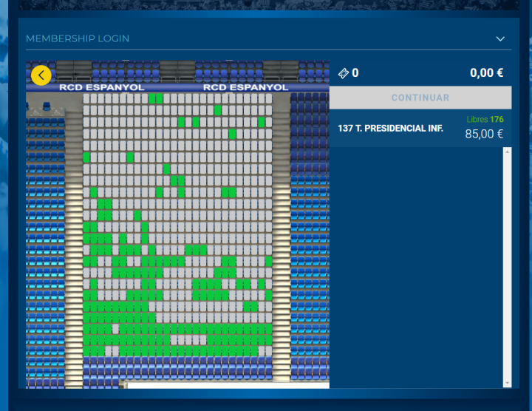Select the left green seat in top row

pyautogui.click(x=152, y=98)
